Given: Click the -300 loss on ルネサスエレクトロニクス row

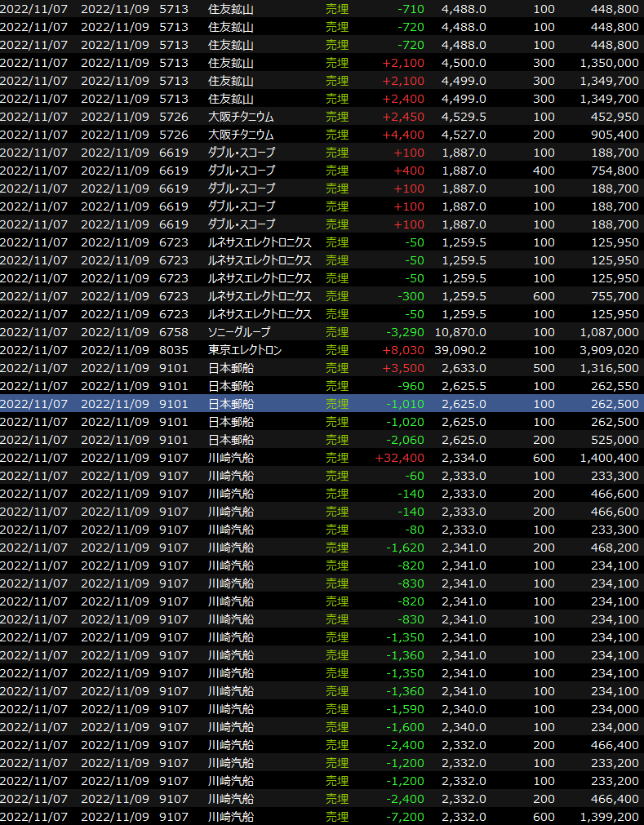Looking at the screenshot, I should point(411,296).
